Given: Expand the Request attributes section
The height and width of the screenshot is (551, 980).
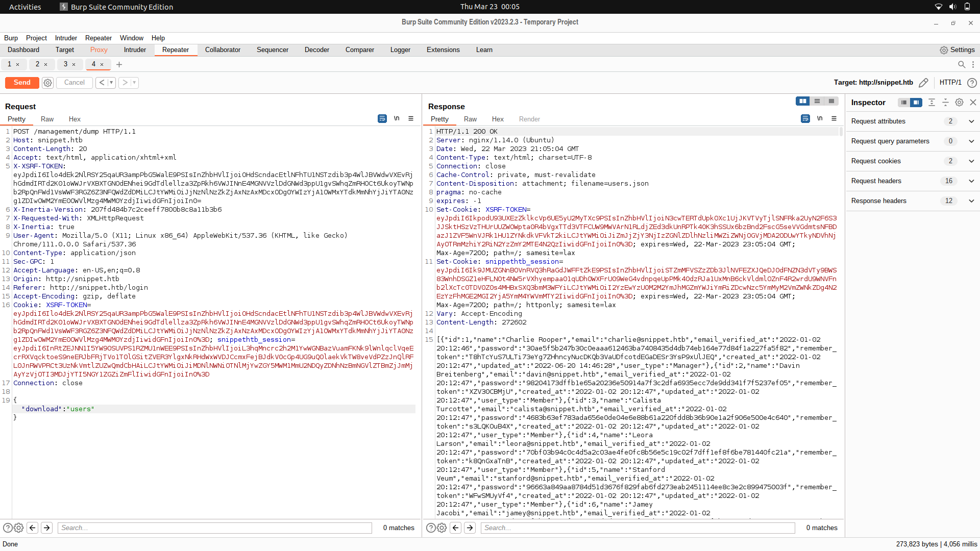Looking at the screenshot, I should pyautogui.click(x=971, y=121).
